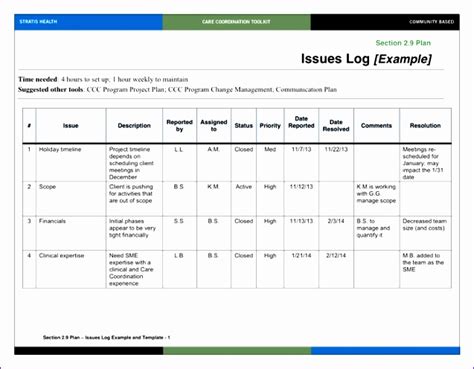Select the 'Scope' issue cell

coord(71,199)
